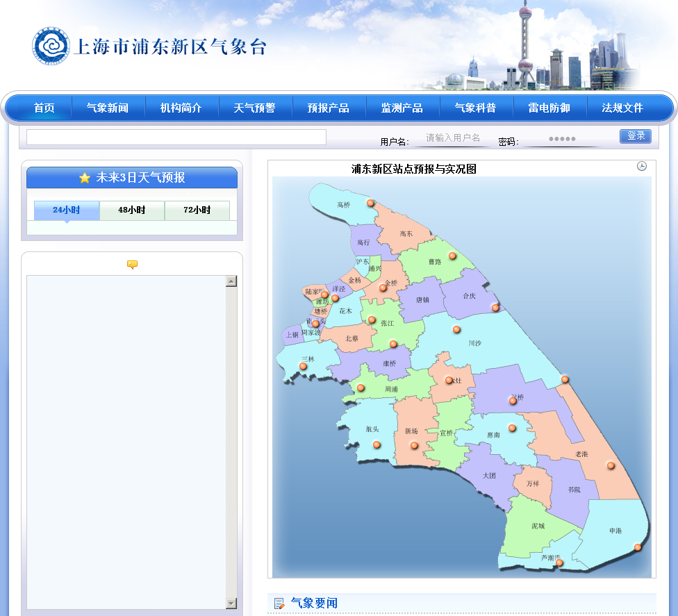Image resolution: width=678 pixels, height=616 pixels.
Task: Click the clock icon above the map
Action: point(642,167)
